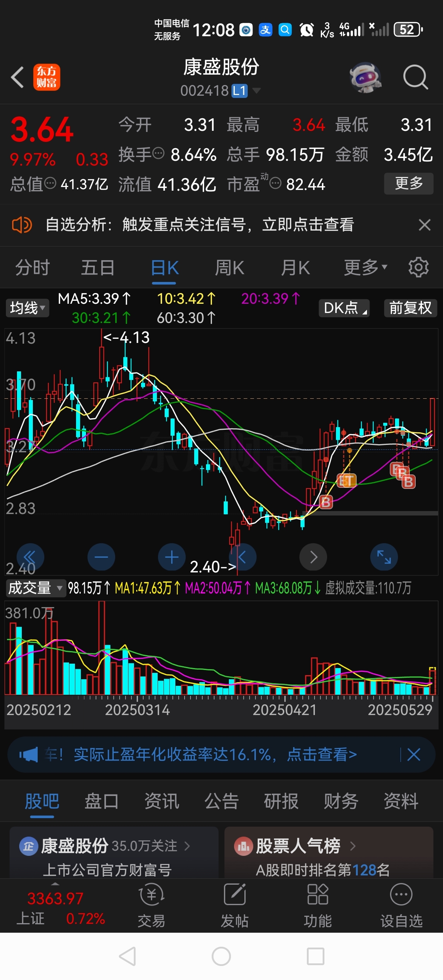Image resolution: width=443 pixels, height=980 pixels.
Task: Tap the lone red B marker below T
Action: click(x=326, y=502)
